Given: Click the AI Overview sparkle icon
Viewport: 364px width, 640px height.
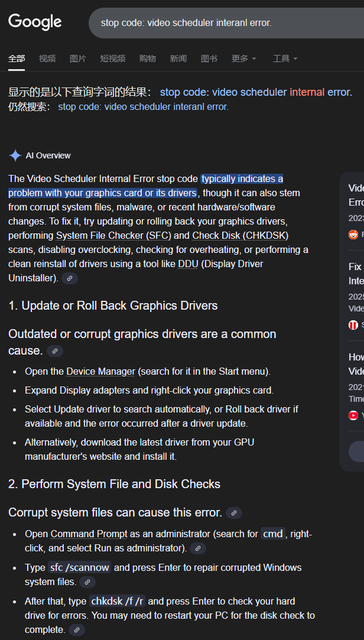Looking at the screenshot, I should (15, 156).
